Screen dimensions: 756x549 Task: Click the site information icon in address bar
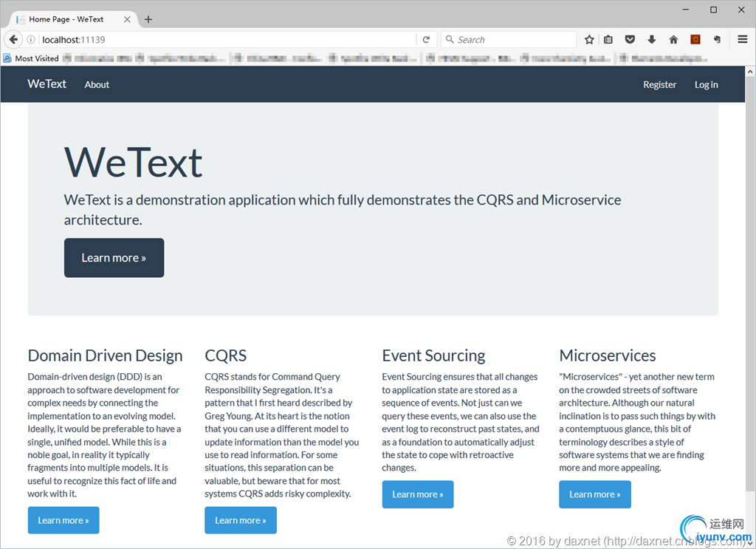point(31,40)
